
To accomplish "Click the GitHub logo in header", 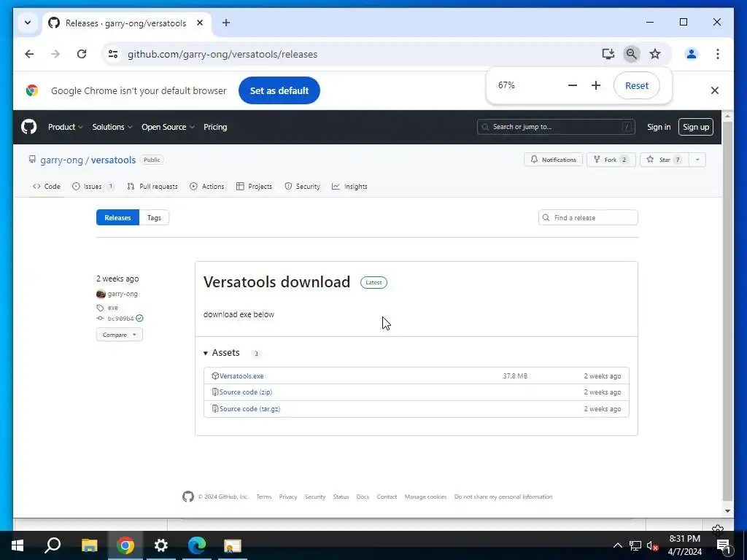I will pos(29,127).
